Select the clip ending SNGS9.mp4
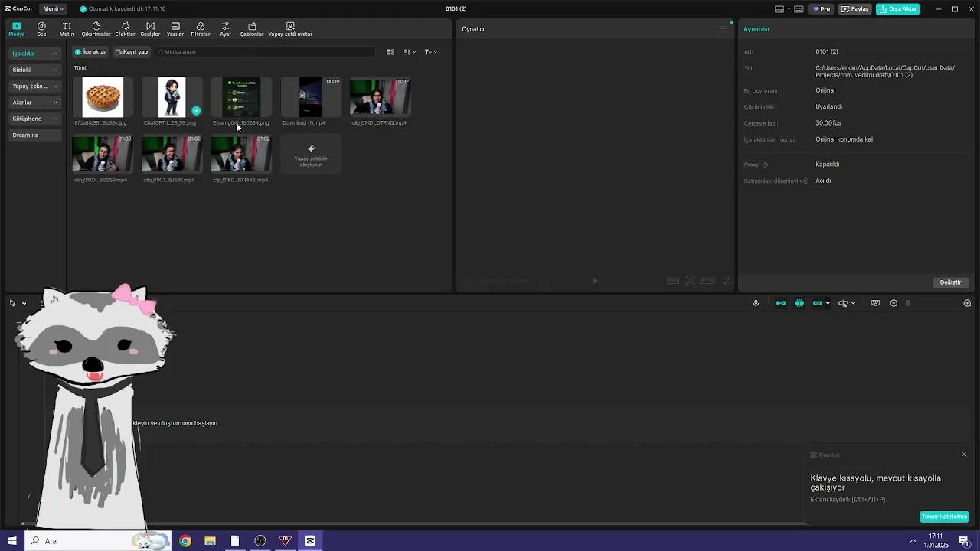Image resolution: width=980 pixels, height=551 pixels. point(103,154)
